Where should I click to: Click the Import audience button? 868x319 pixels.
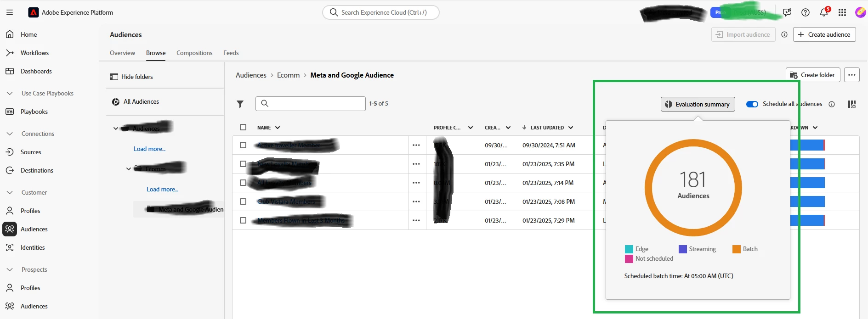coord(743,34)
